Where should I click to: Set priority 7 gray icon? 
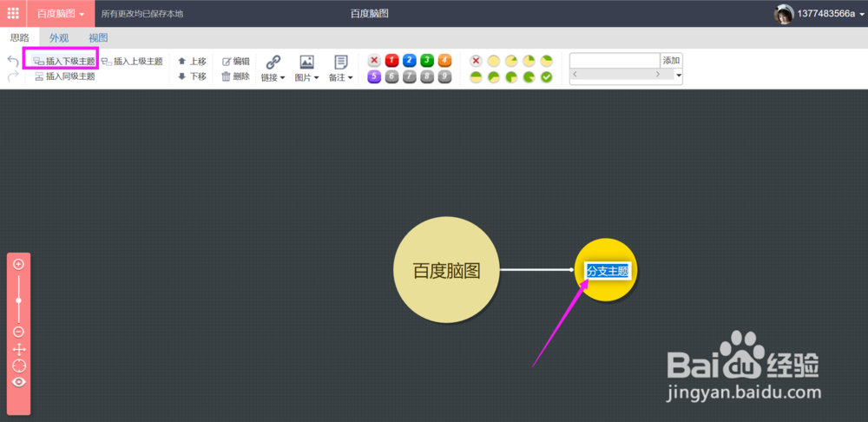tap(410, 77)
